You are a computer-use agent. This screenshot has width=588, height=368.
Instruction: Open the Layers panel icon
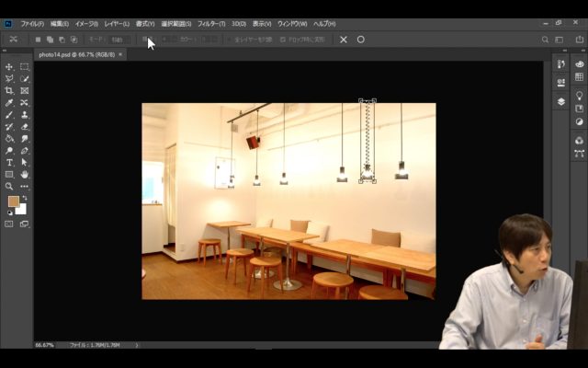tap(561, 101)
